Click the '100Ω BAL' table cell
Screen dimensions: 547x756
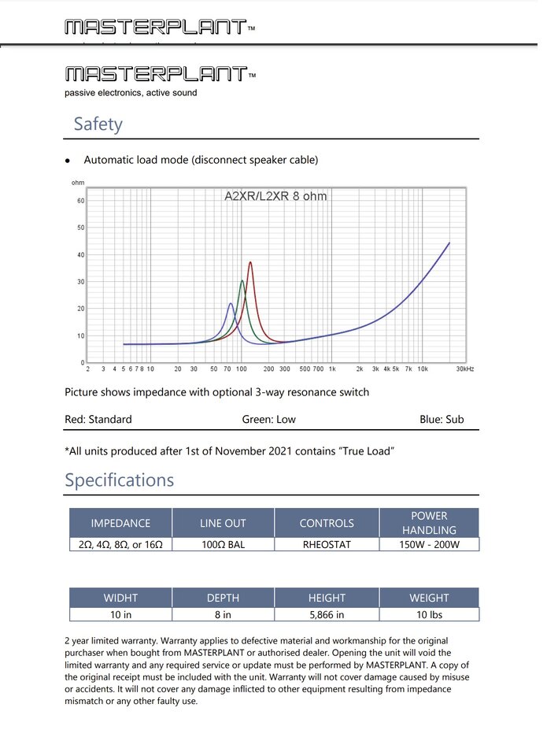224,544
